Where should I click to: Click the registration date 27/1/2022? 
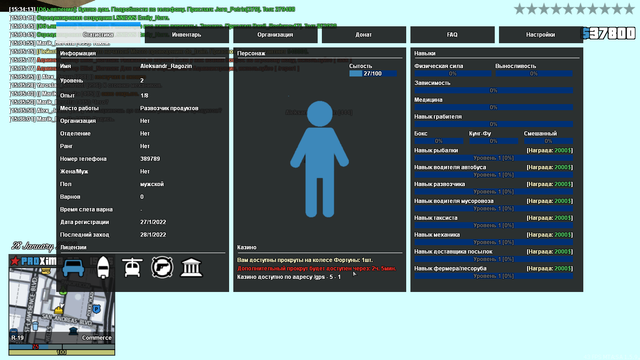(x=153, y=222)
